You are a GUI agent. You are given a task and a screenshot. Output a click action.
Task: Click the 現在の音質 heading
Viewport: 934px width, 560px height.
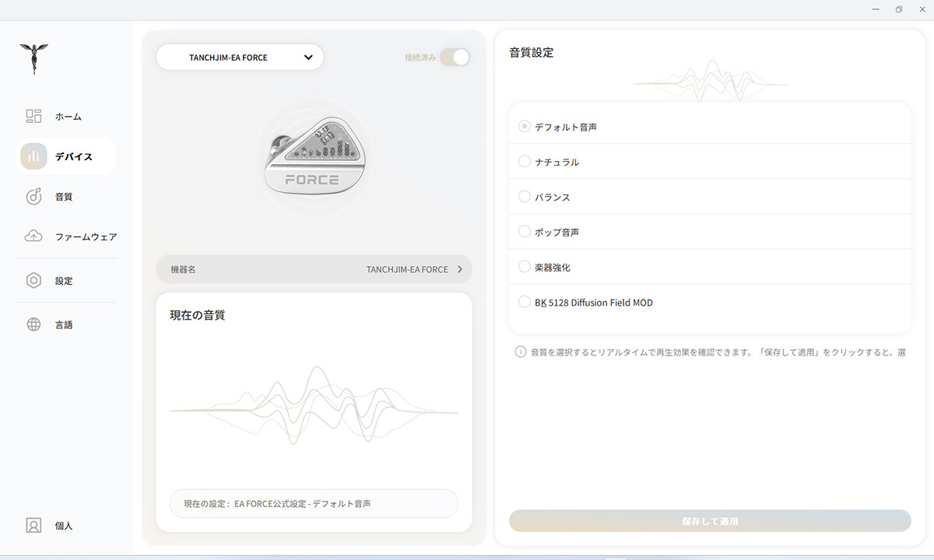[x=198, y=315]
